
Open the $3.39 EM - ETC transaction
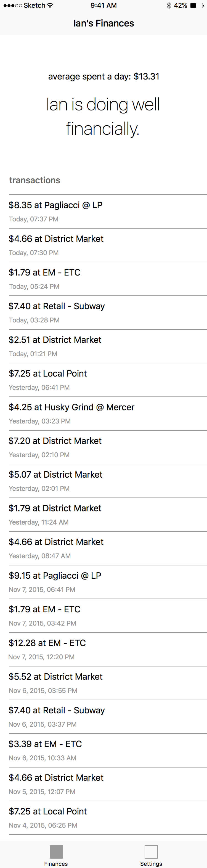pyautogui.click(x=108, y=751)
